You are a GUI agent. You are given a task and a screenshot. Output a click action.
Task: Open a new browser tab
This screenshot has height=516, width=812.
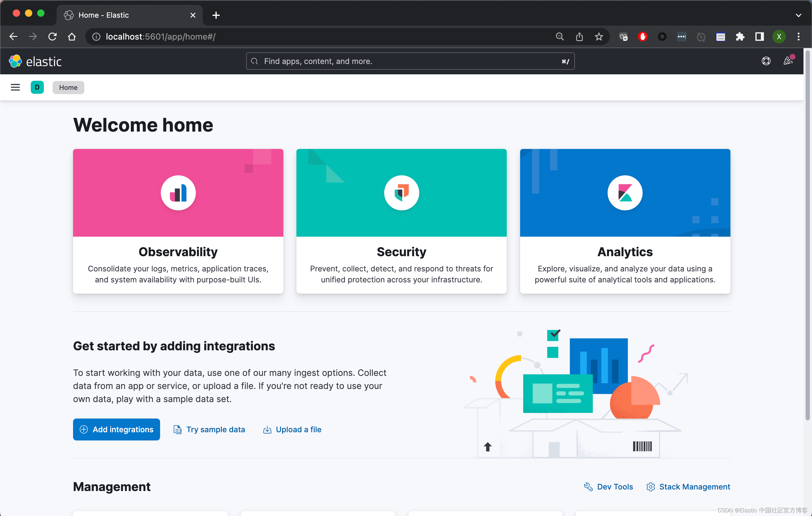point(216,15)
